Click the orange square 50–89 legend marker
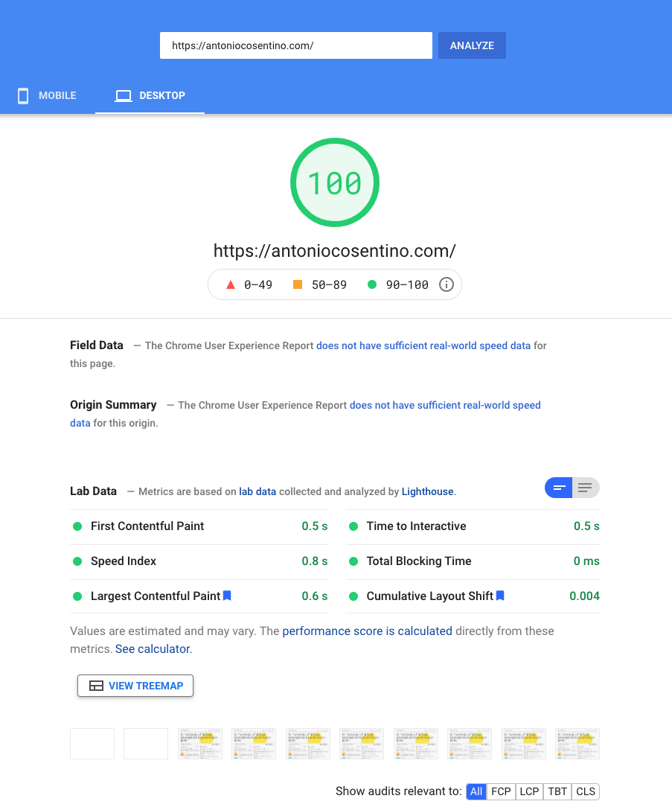Image resolution: width=672 pixels, height=810 pixels. tap(298, 284)
